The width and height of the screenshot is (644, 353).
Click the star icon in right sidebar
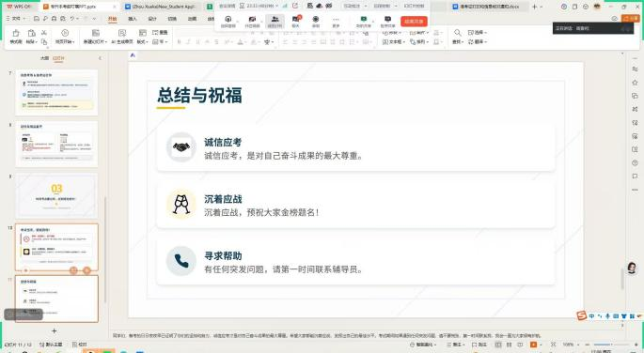635,83
